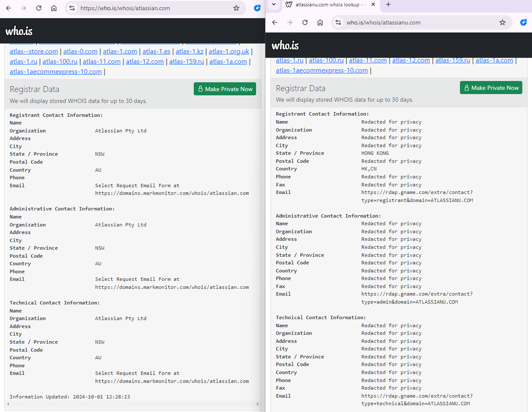The height and width of the screenshot is (412, 532).
Task: Go forward in the right atlassianu.com window
Action: 290,22
